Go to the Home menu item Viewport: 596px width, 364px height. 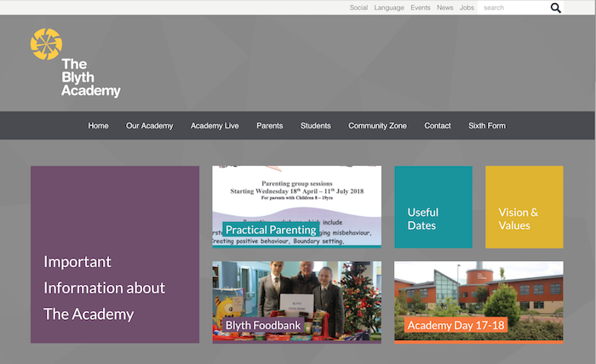(98, 126)
